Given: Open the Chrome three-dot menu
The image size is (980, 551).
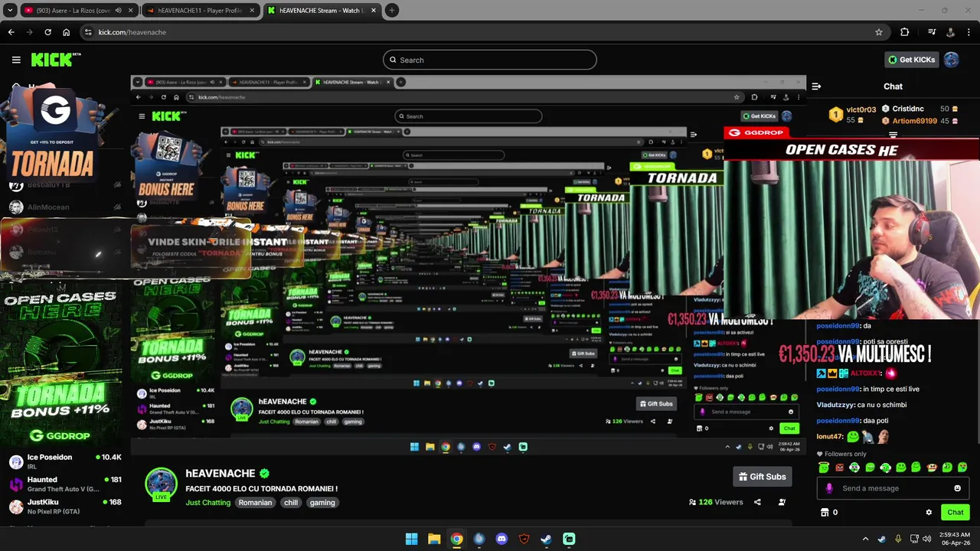Looking at the screenshot, I should (969, 32).
